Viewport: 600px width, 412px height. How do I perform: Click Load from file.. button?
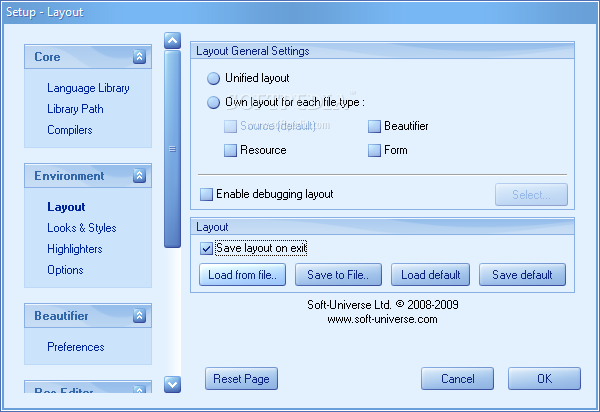tap(242, 274)
